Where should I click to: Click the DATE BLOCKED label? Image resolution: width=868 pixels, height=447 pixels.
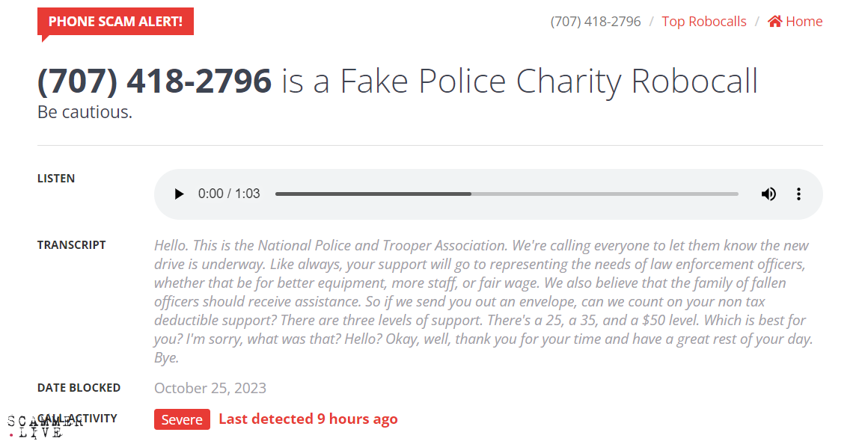pyautogui.click(x=79, y=388)
